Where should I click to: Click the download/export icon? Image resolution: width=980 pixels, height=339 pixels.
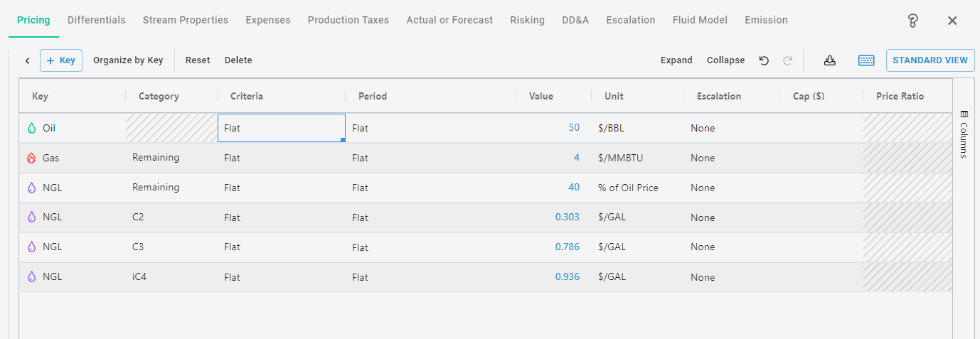(829, 60)
